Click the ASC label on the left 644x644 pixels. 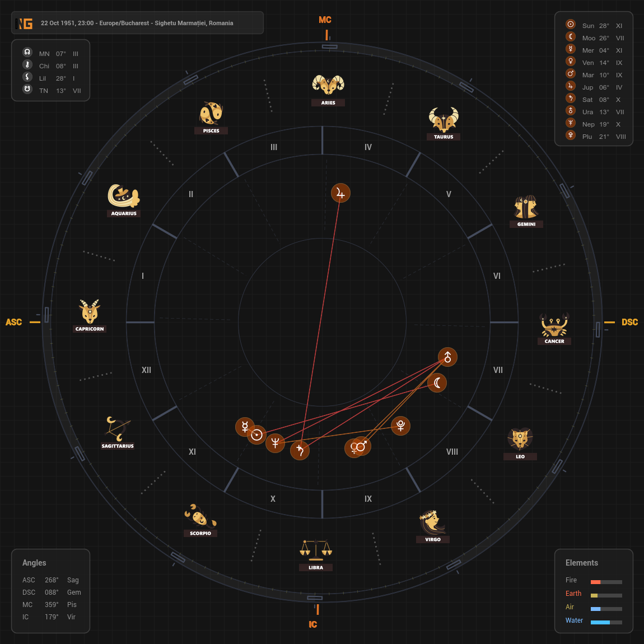[x=14, y=322]
